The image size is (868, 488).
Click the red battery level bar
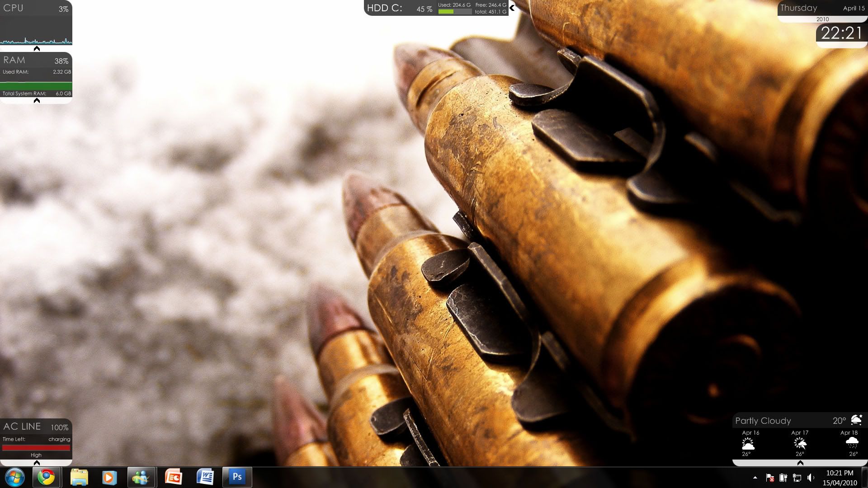click(x=36, y=448)
